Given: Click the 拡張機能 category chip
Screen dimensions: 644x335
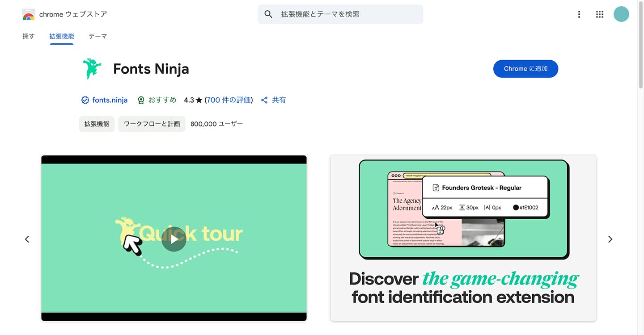Looking at the screenshot, I should [x=97, y=124].
